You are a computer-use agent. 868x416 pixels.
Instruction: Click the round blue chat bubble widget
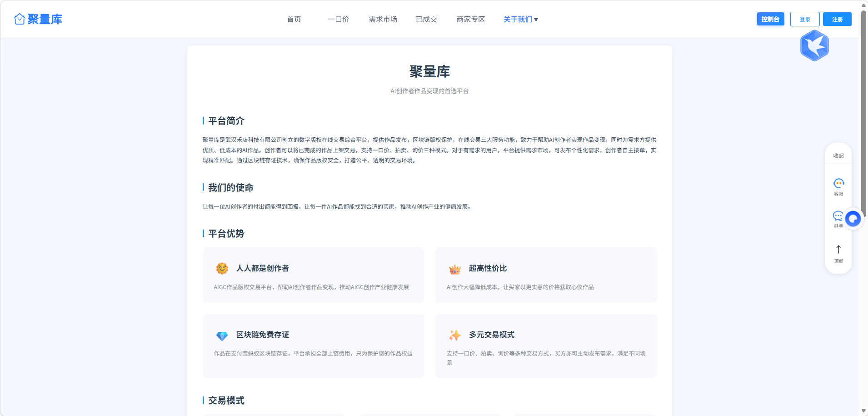pos(853,219)
